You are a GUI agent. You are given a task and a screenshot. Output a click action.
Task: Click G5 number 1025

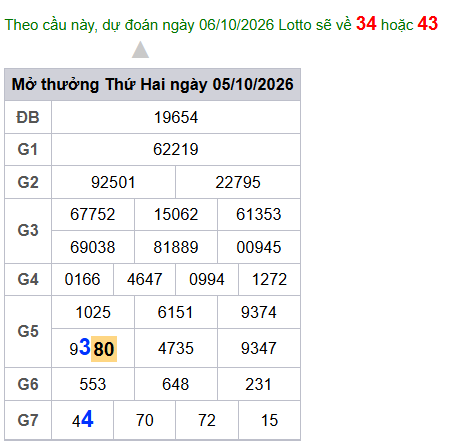93,312
